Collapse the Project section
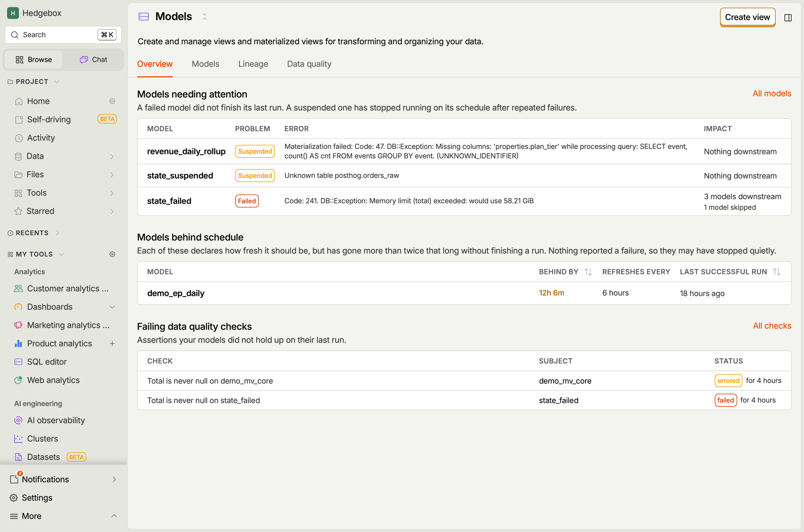Screen dimensions: 804x532 (x=57, y=82)
